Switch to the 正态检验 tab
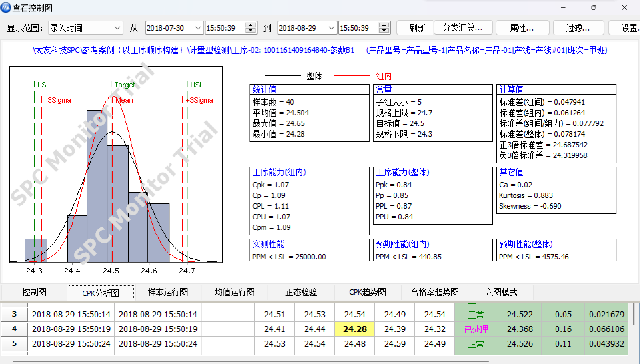Screen dimensions: 640x364 pos(301,292)
